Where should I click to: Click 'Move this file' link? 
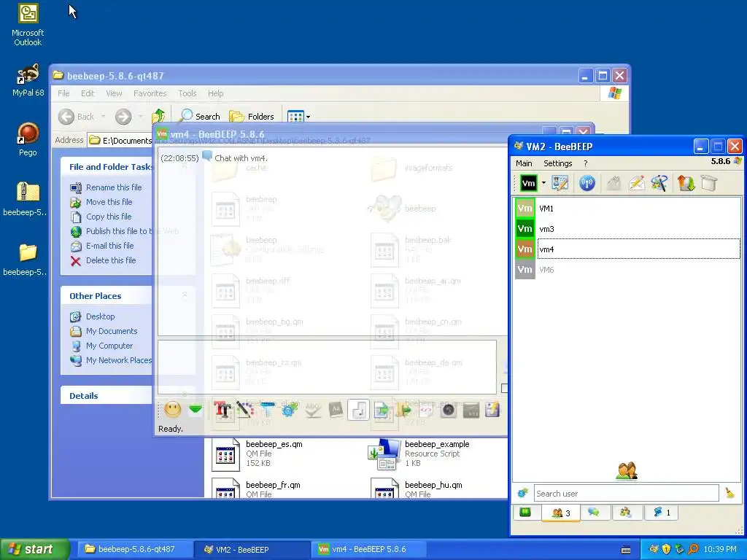pos(109,202)
